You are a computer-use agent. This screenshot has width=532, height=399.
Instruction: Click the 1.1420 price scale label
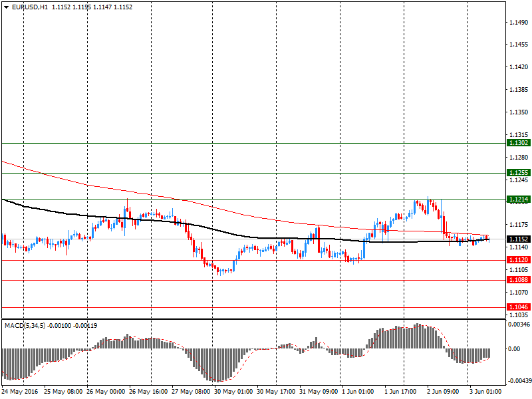coord(519,67)
